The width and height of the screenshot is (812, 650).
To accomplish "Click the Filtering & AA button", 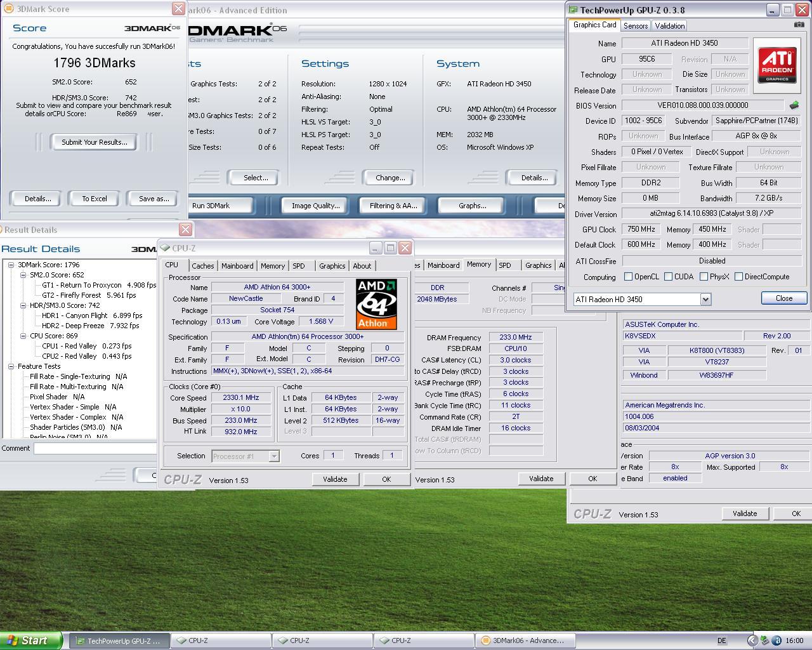I will pos(393,206).
